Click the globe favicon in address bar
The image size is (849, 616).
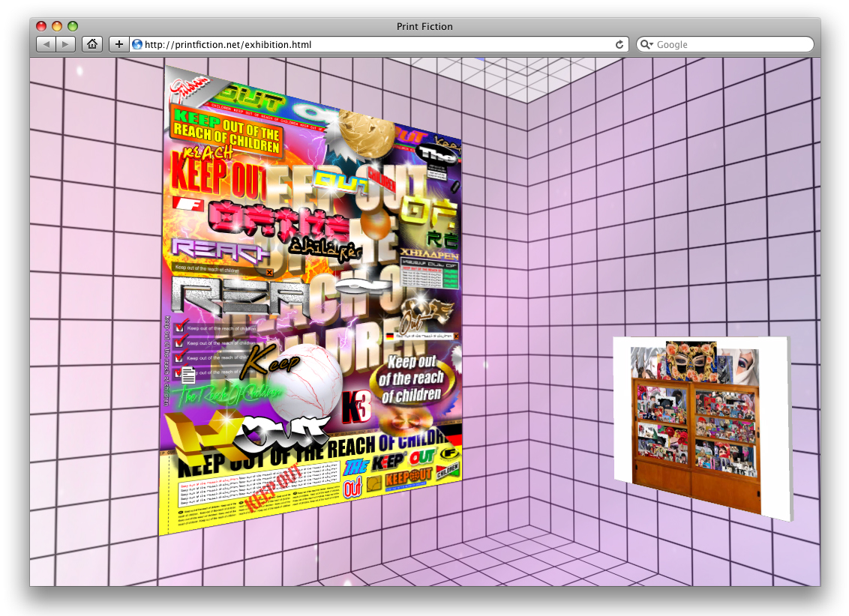[137, 44]
